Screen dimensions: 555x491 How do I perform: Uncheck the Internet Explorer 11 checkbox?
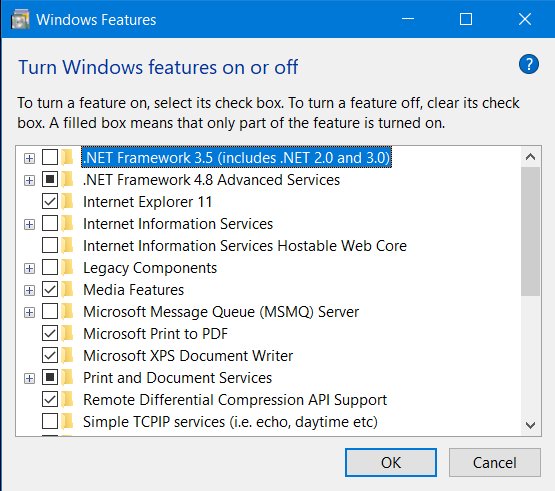coord(50,202)
